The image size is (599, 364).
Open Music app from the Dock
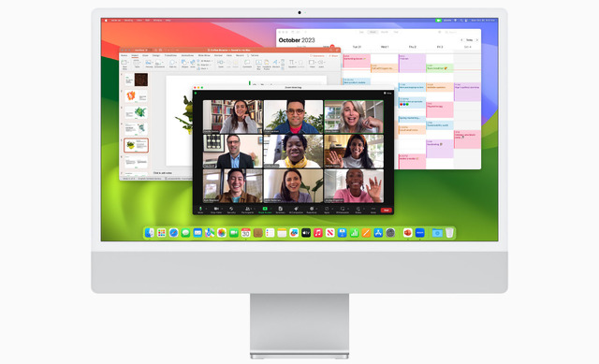click(x=318, y=233)
